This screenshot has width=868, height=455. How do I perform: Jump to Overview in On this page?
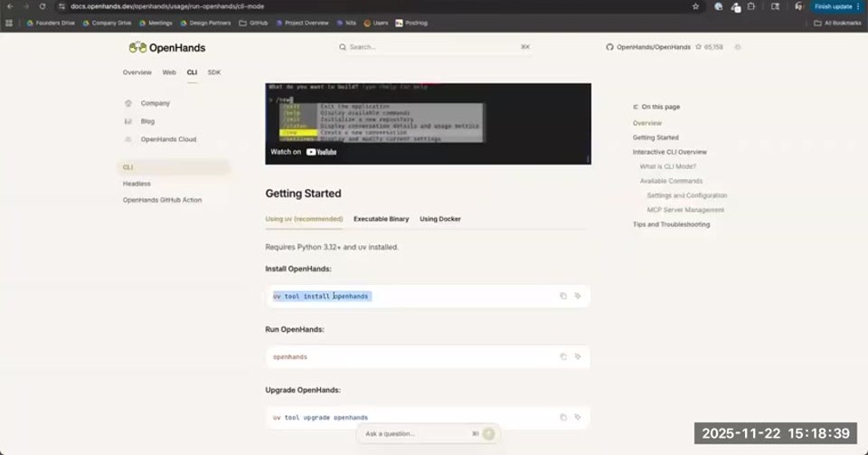647,123
